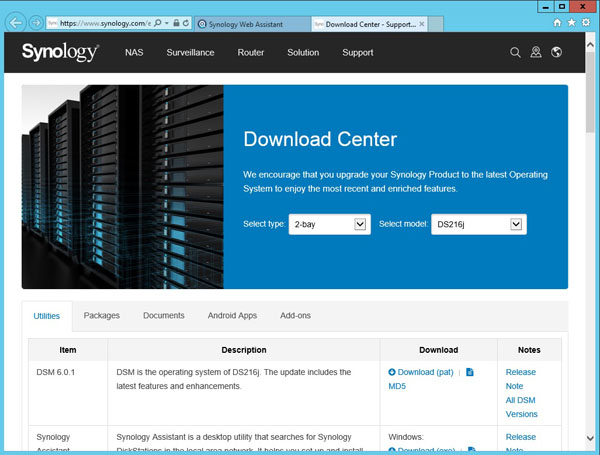Select the Add-ons tab

point(295,316)
